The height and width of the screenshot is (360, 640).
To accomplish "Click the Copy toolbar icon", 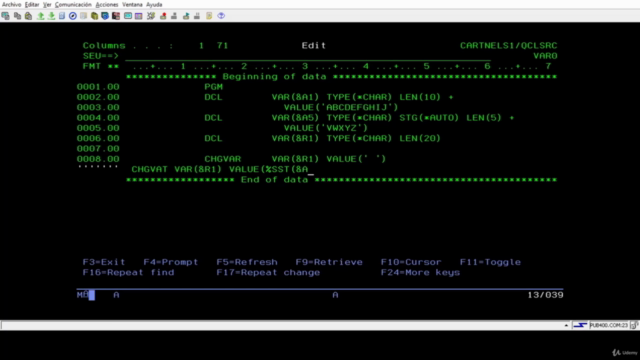I will 17,16.
